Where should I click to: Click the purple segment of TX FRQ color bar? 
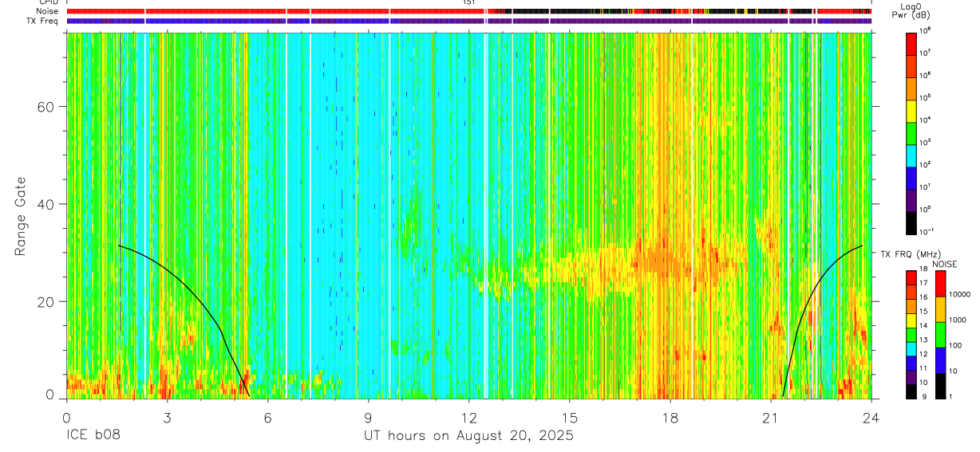[911, 378]
